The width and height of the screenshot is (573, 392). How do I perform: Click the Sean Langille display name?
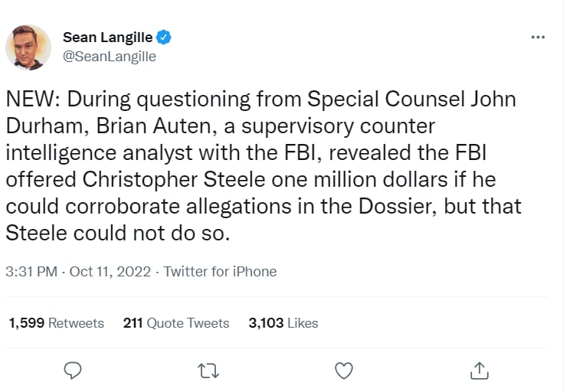point(107,38)
